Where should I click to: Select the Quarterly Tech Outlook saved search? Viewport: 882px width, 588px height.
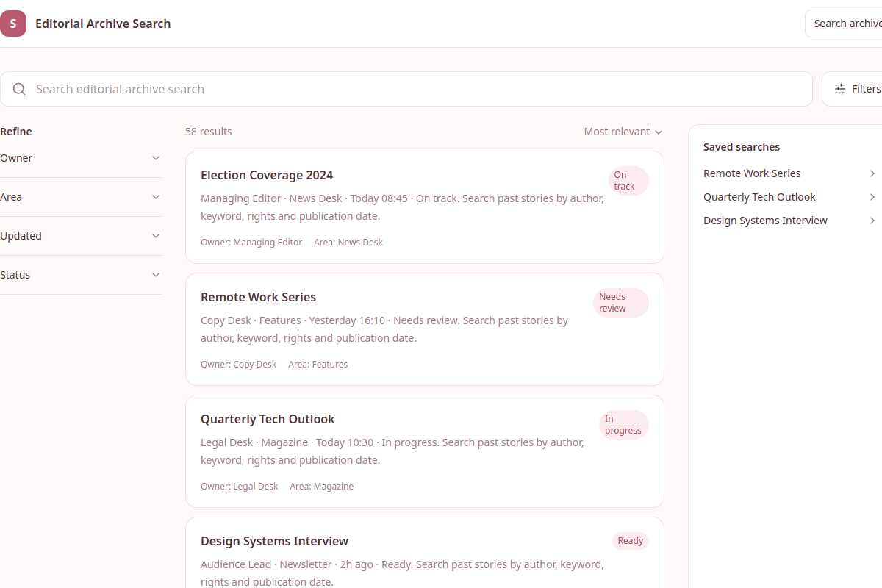click(759, 197)
